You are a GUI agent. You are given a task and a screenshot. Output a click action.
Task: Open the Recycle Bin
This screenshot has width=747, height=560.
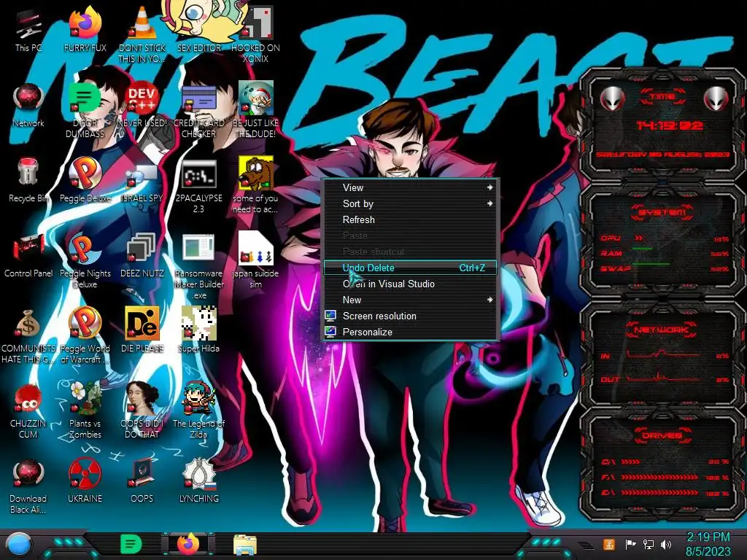(x=28, y=180)
